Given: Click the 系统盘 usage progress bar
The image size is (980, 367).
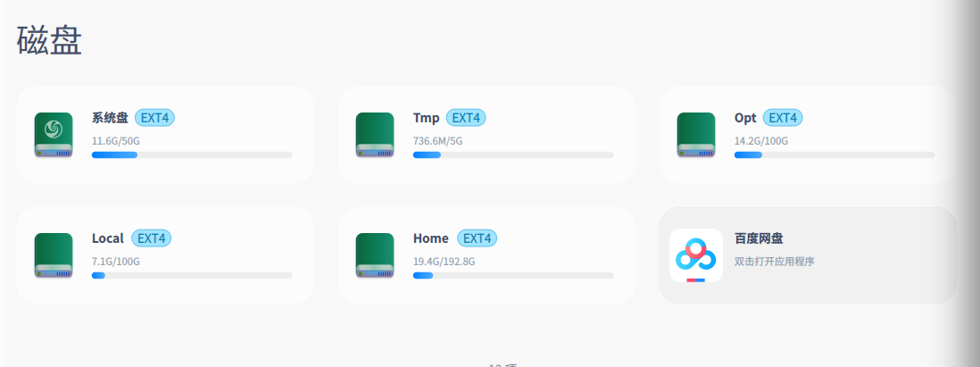Looking at the screenshot, I should [x=192, y=155].
